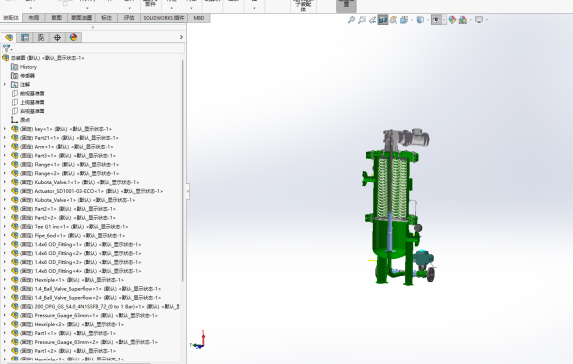
Task: Select 1.4_Ball_Valve_Superflow<2> in tree
Action: (90, 297)
